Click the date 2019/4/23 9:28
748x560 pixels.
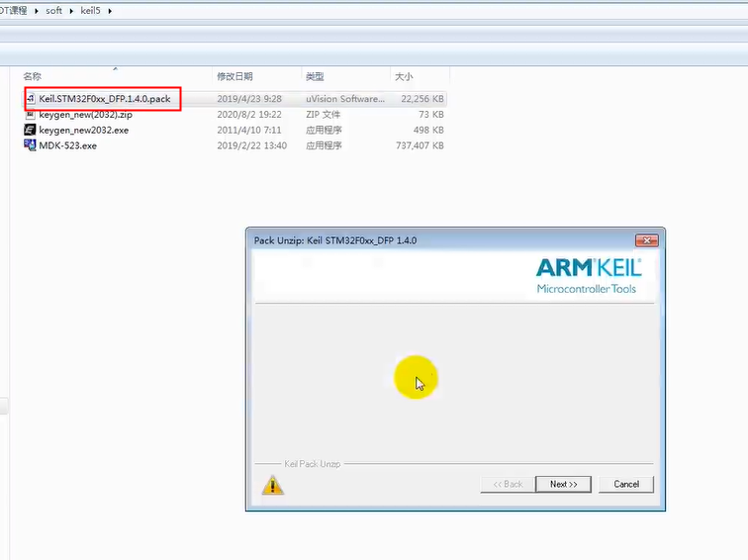249,99
